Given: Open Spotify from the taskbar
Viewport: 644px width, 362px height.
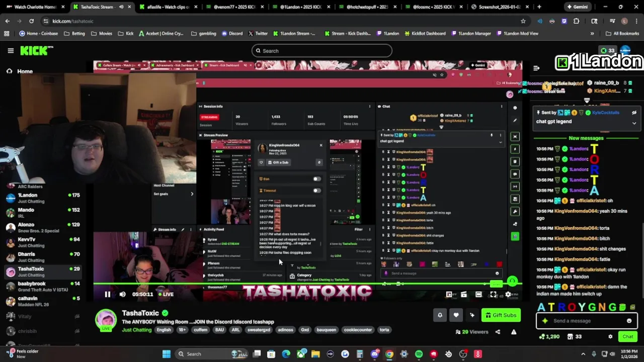Looking at the screenshot, I should [419, 354].
